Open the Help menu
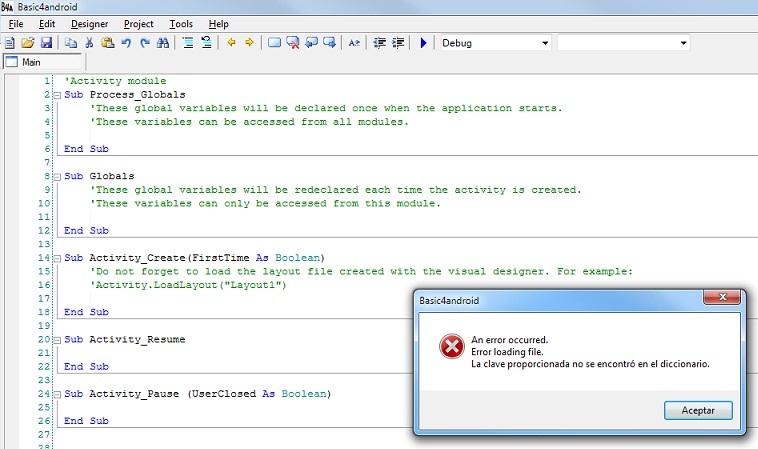This screenshot has width=758, height=449. (x=219, y=24)
